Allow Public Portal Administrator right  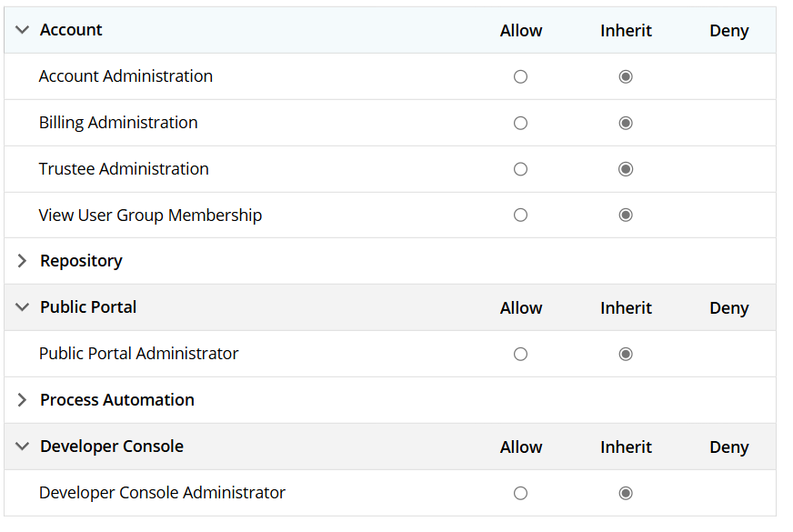pos(520,354)
